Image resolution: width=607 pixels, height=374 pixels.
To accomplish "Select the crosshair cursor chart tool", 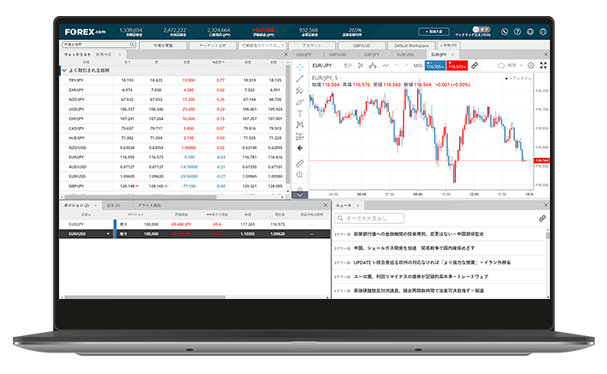I will [x=300, y=67].
